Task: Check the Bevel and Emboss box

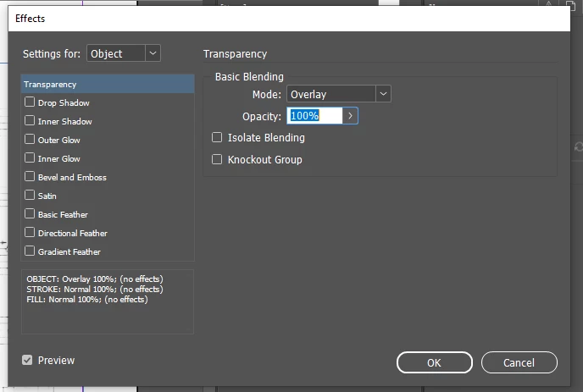Action: 30,176
